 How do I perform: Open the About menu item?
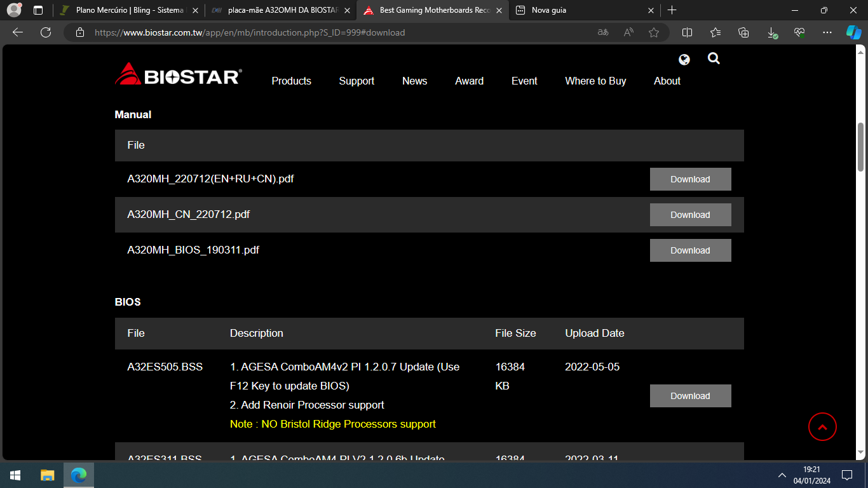click(667, 81)
